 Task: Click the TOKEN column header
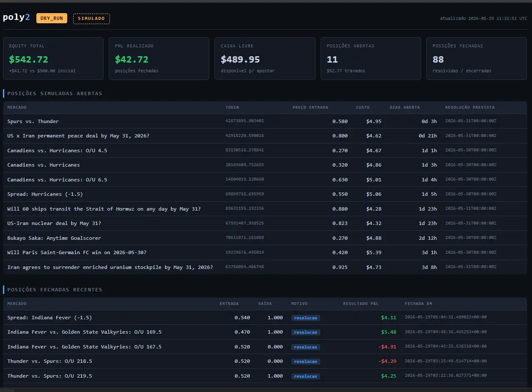[x=232, y=107]
